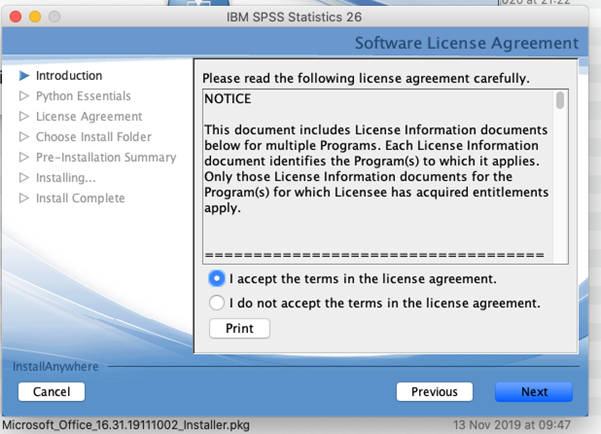Click the arrow beside Installing...
Screen dimensions: 601x434
point(24,178)
